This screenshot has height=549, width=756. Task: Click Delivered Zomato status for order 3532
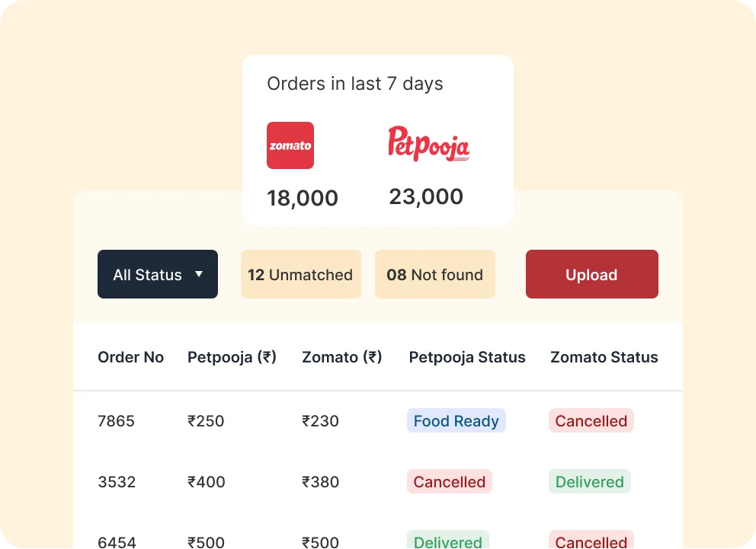click(589, 482)
